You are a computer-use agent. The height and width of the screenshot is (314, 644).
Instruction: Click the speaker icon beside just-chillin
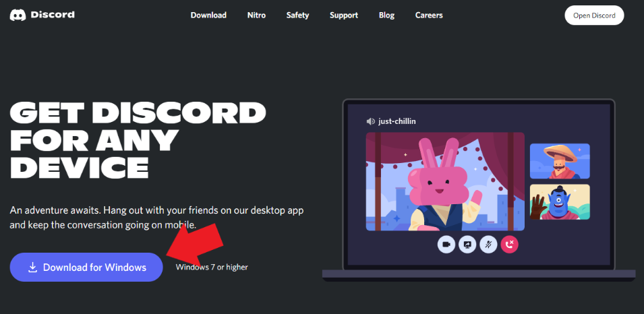tap(370, 121)
